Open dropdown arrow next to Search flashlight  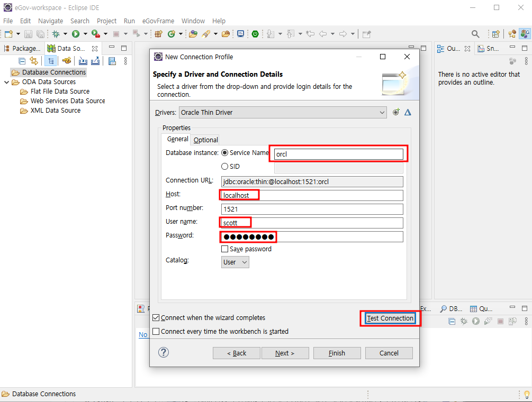click(215, 34)
